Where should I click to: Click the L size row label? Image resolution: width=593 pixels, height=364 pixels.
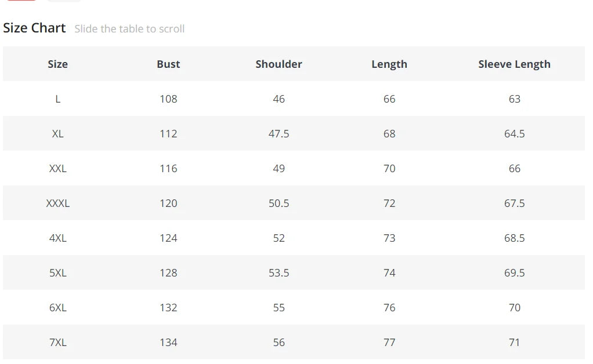coord(57,99)
